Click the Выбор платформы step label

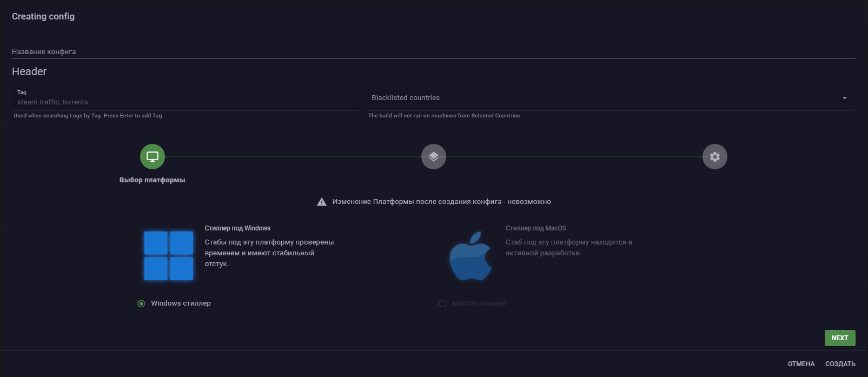pos(152,180)
